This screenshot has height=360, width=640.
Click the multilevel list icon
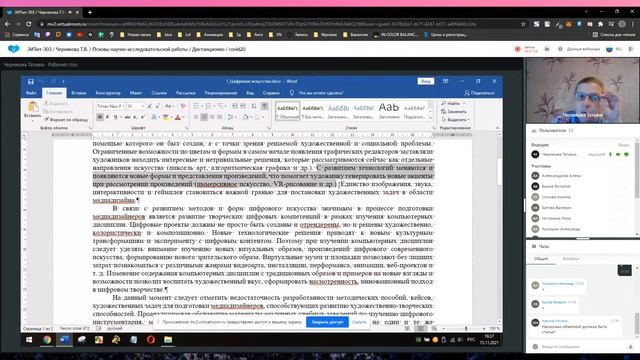click(221, 106)
